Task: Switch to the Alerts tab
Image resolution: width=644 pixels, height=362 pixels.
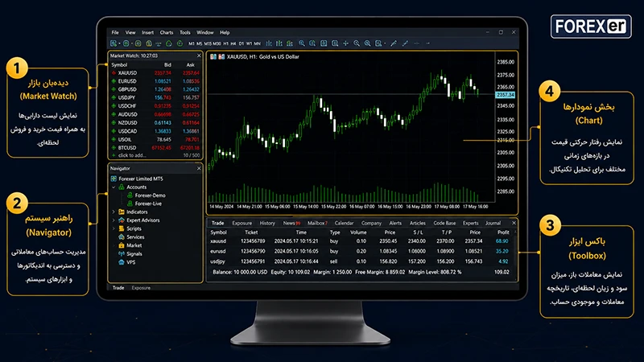Action: click(x=395, y=224)
